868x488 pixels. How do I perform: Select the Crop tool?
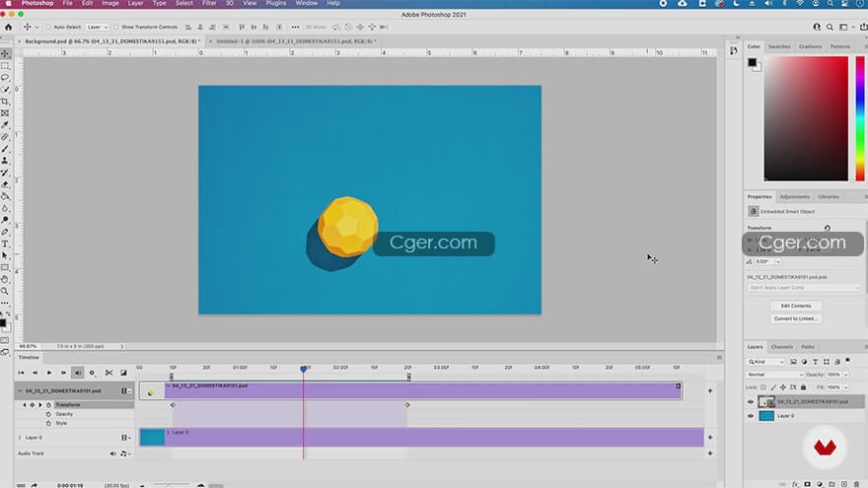[6, 102]
